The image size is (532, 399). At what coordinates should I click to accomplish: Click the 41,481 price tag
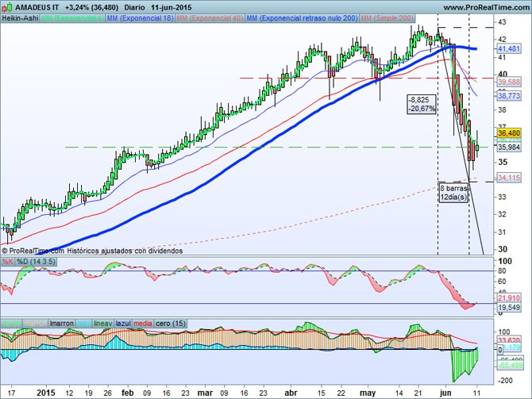(509, 49)
